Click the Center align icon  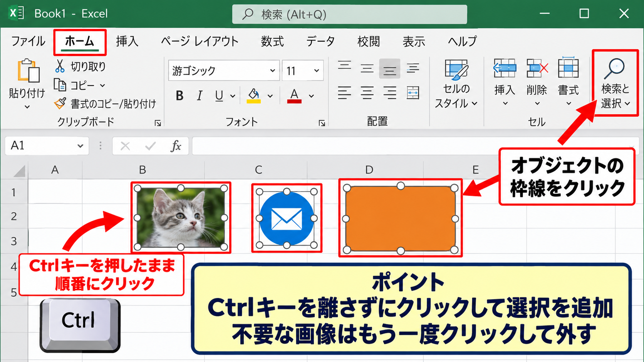pos(367,93)
